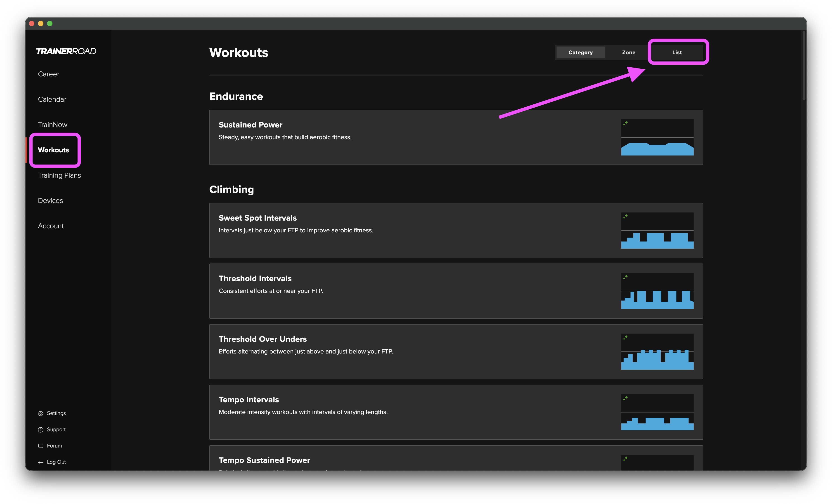Click the Threshold Intervals chart thumbnail
The width and height of the screenshot is (832, 504).
click(x=657, y=291)
